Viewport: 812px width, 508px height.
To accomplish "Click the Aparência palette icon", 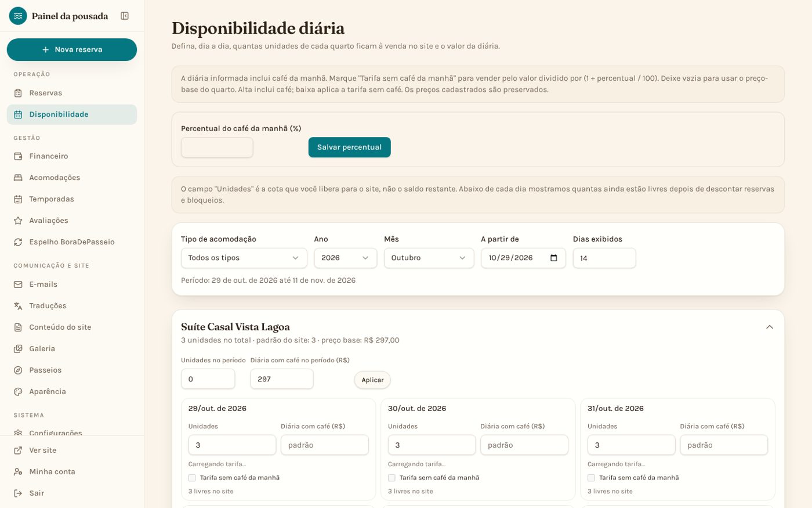I will (x=18, y=392).
